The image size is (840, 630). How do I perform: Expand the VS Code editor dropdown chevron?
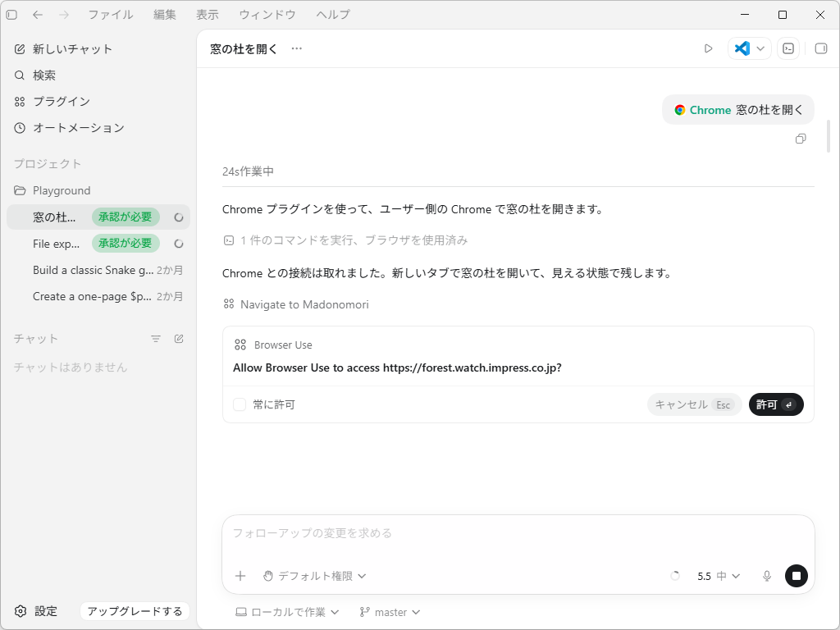[x=760, y=48]
